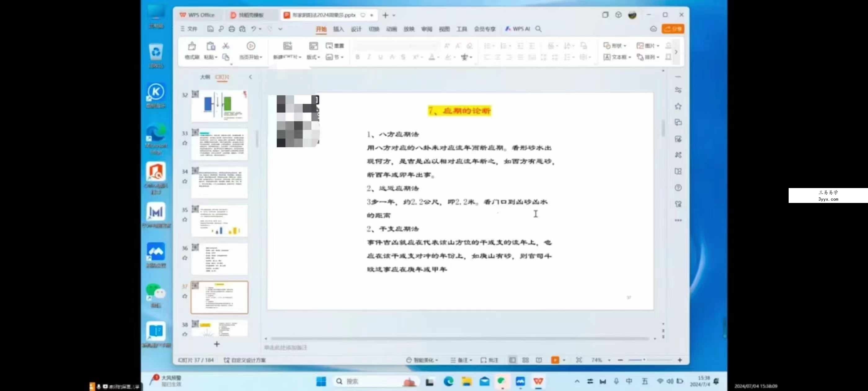868x391 pixels.
Task: Click the zoom in plus icon
Action: tap(680, 360)
